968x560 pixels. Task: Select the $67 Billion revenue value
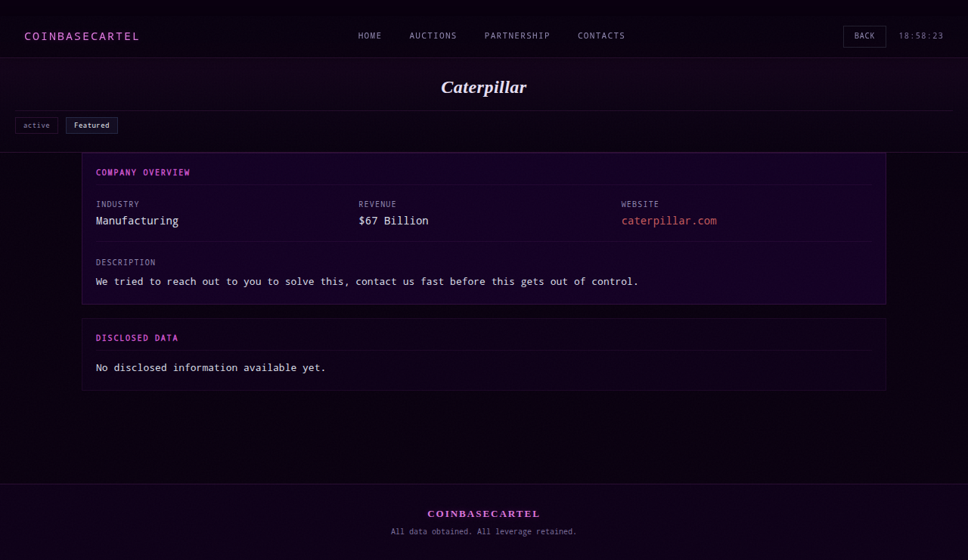(x=393, y=221)
